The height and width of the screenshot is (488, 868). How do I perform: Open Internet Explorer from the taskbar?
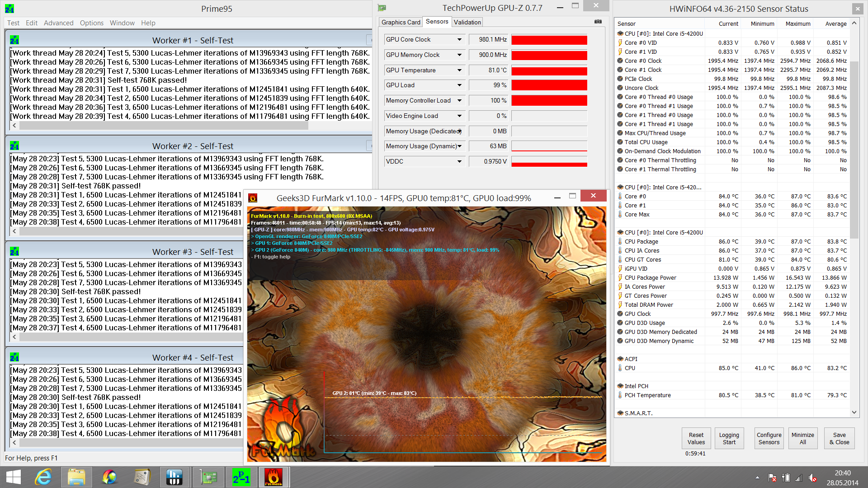click(43, 477)
